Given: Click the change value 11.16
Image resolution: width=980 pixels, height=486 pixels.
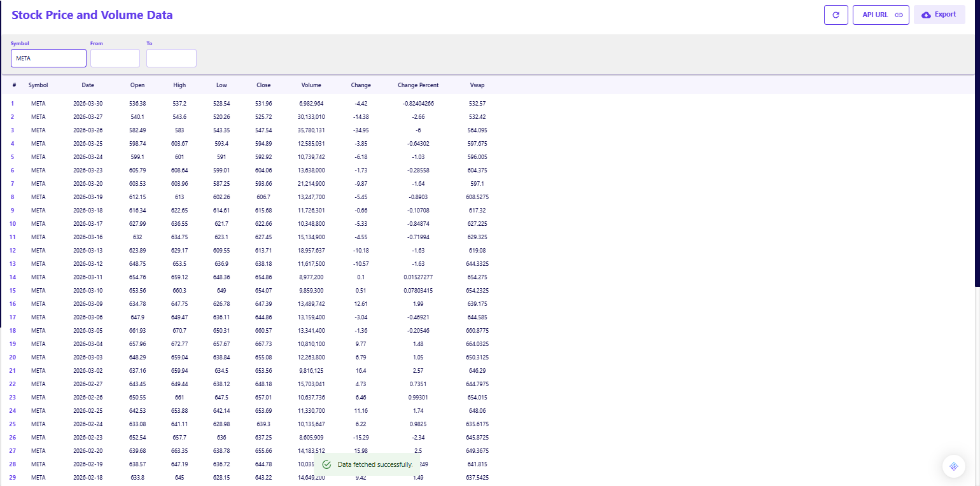Looking at the screenshot, I should pos(361,410).
